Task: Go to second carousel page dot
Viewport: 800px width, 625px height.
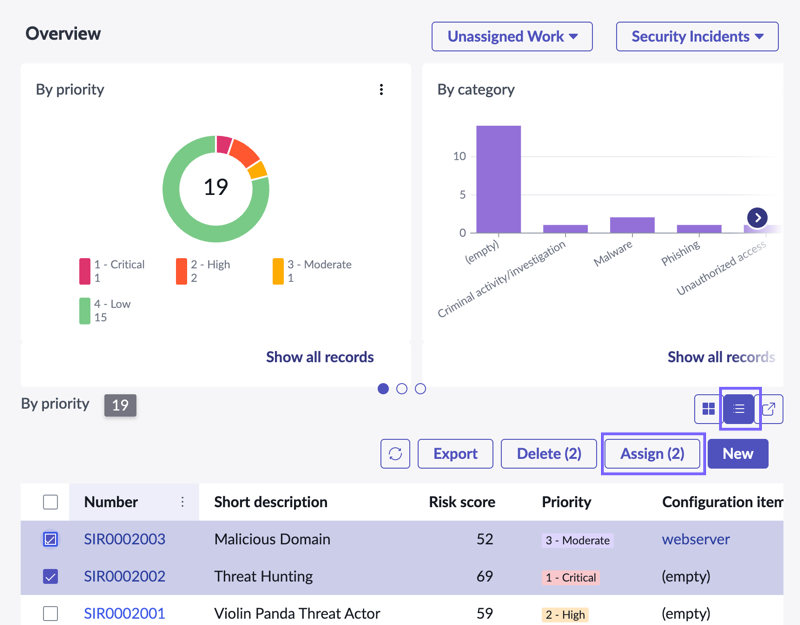Action: (x=402, y=389)
